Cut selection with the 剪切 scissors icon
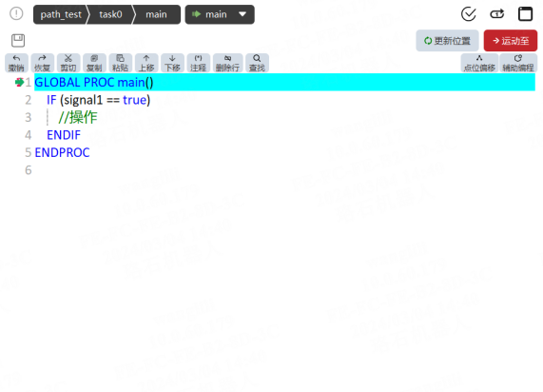The width and height of the screenshot is (543, 392). 68,63
